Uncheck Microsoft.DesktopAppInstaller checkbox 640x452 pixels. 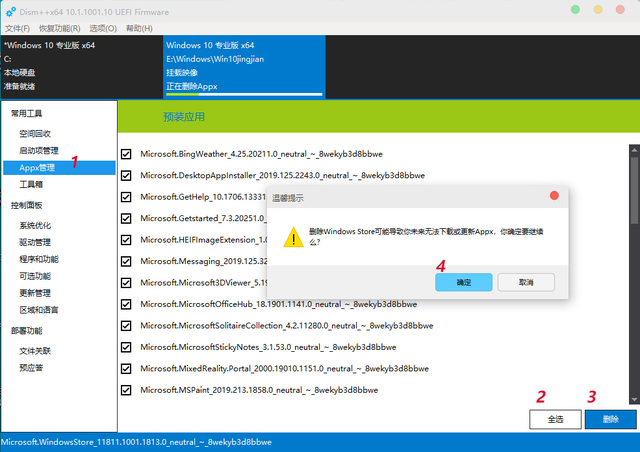click(126, 176)
